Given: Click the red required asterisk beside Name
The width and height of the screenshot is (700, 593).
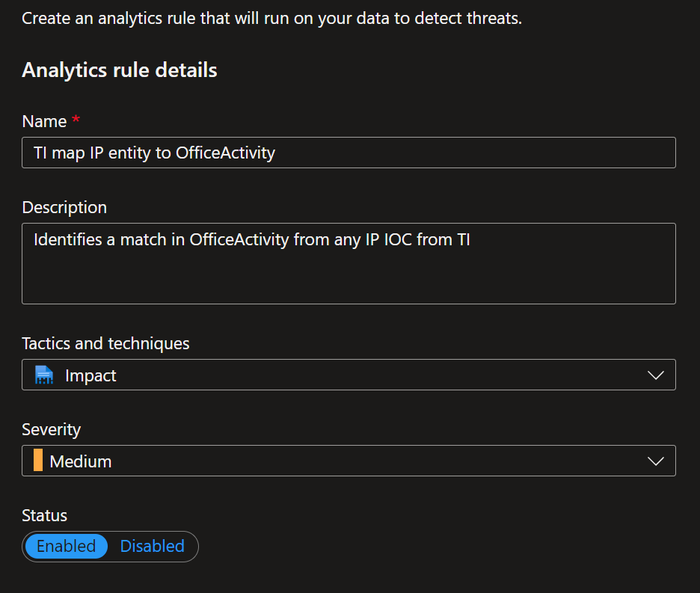Looking at the screenshot, I should (x=76, y=119).
